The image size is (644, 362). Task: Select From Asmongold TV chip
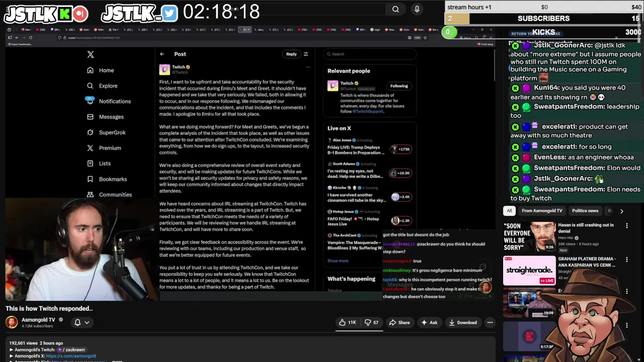coord(542,211)
